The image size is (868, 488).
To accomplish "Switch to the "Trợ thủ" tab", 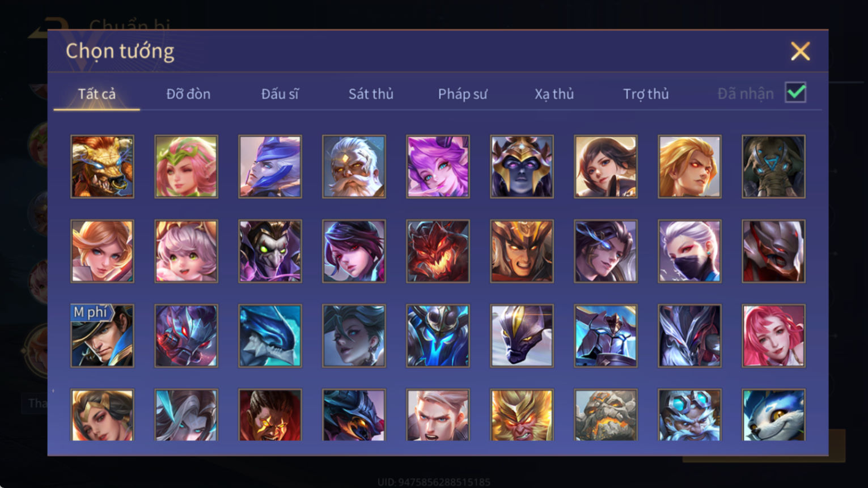I will [x=646, y=94].
